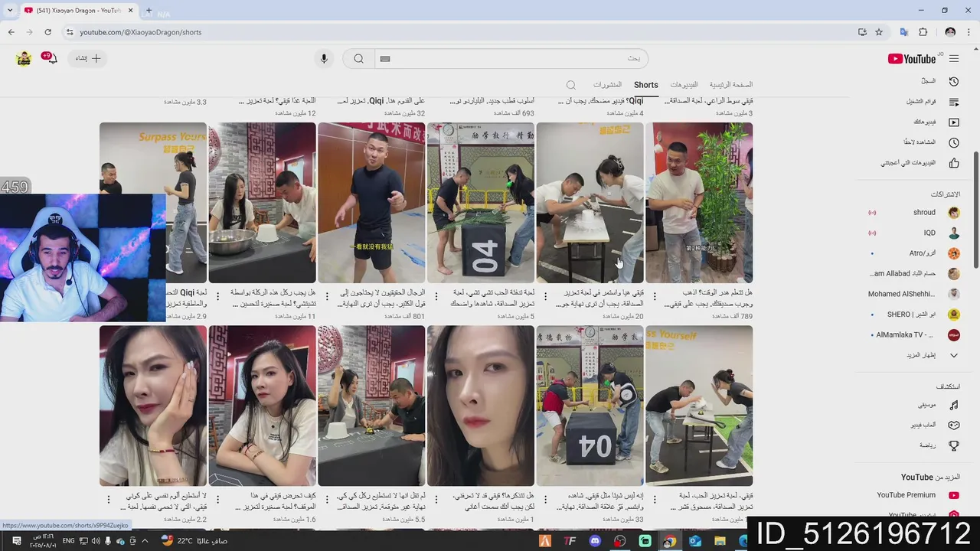Click the YouTube logo
The width and height of the screenshot is (980, 551).
tap(913, 59)
